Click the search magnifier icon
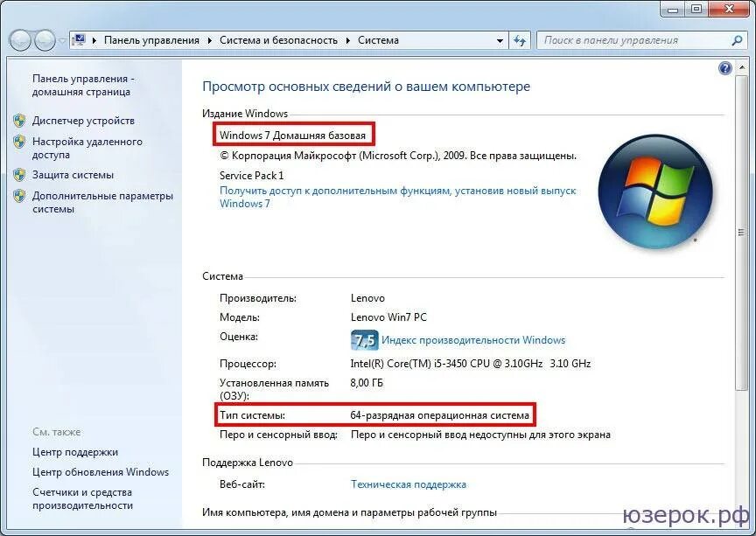 [x=737, y=40]
